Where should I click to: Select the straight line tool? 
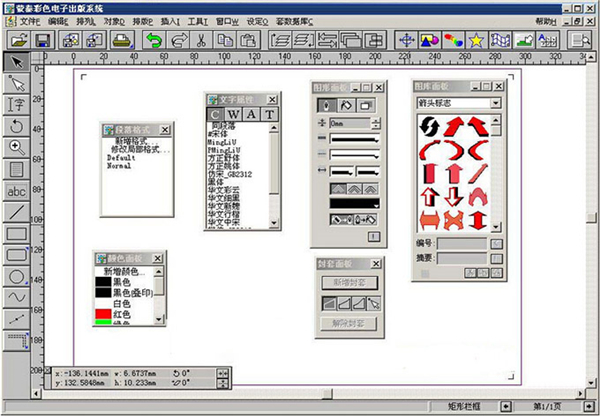15,211
